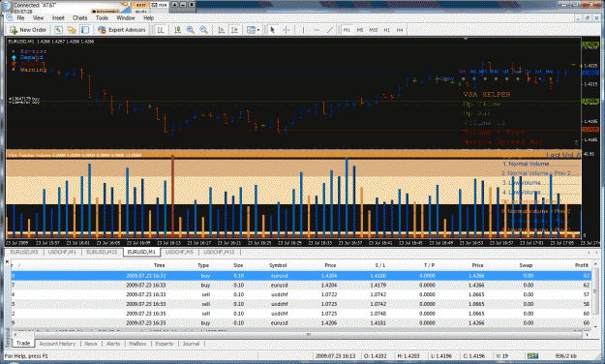
Task: Sort orders by the Symbol column
Action: 278,265
